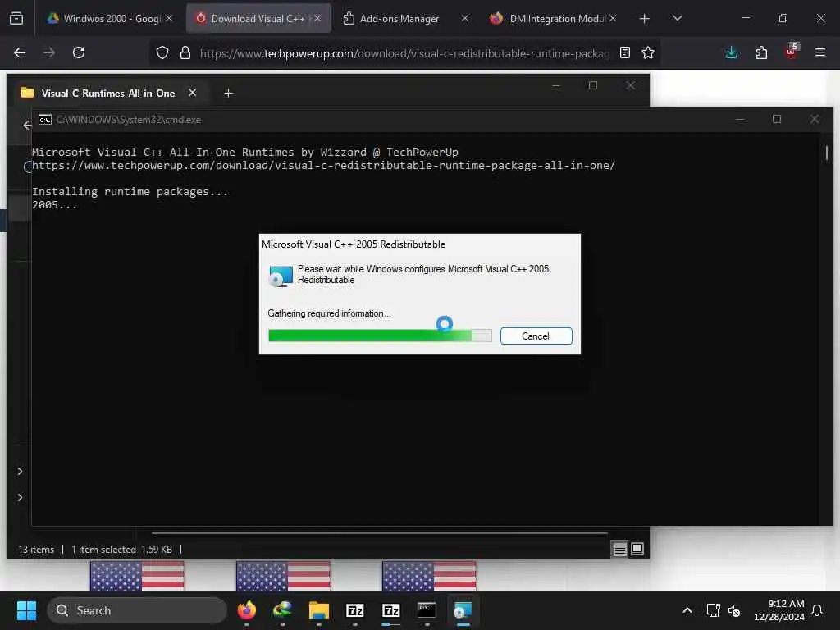The image size is (840, 630).
Task: Open the Firefox downloads panel
Action: pyautogui.click(x=731, y=52)
